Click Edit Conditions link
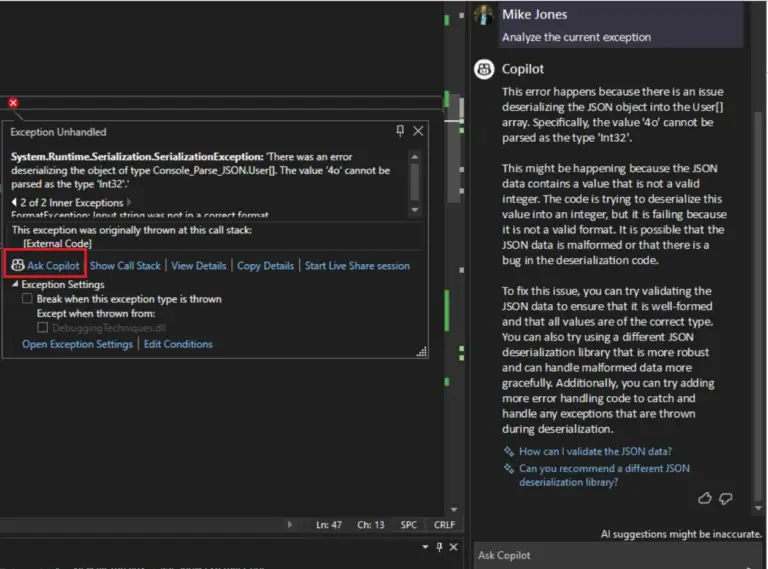Screen dimensions: 768x569 (178, 344)
